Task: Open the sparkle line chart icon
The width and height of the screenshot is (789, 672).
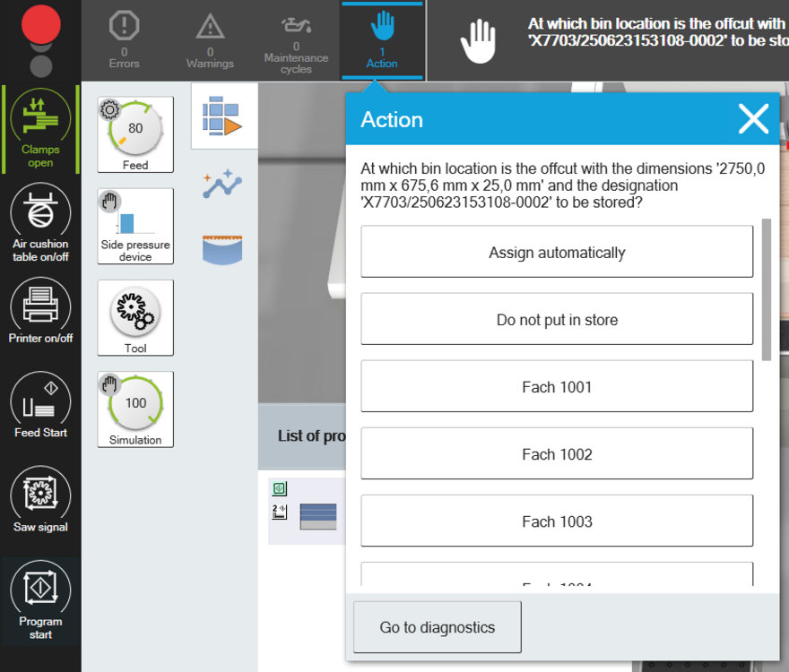Action: pyautogui.click(x=222, y=184)
